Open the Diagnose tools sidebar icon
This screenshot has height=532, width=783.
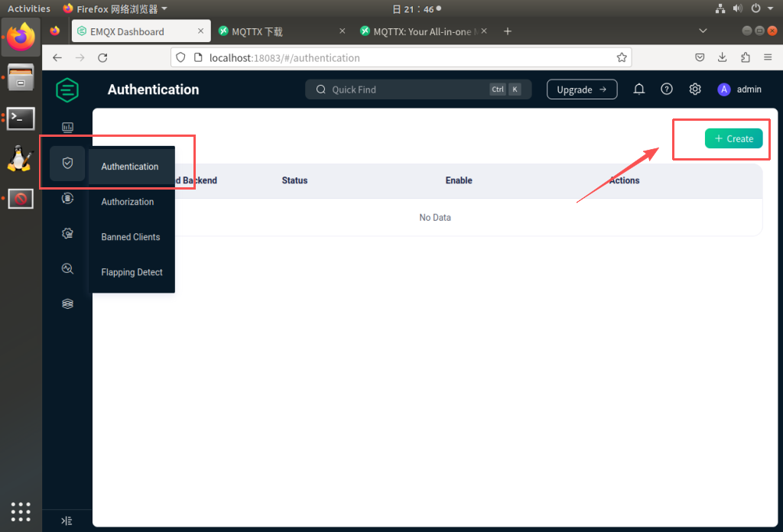point(67,268)
